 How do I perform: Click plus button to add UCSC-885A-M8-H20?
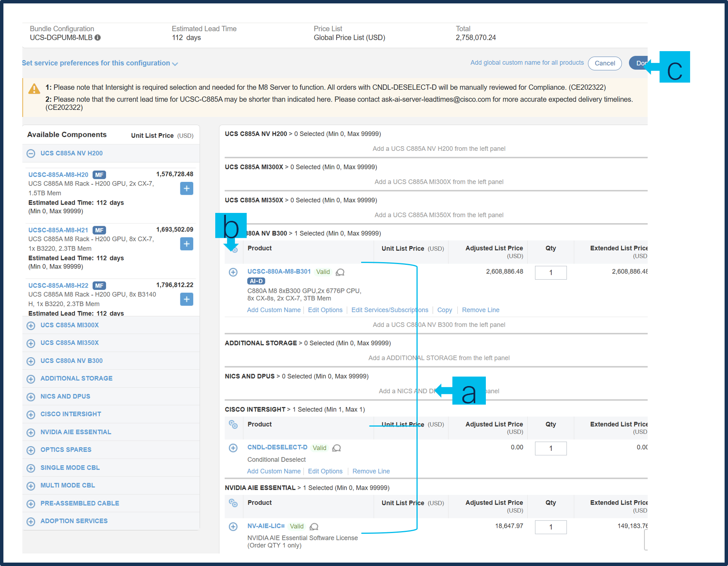point(186,188)
